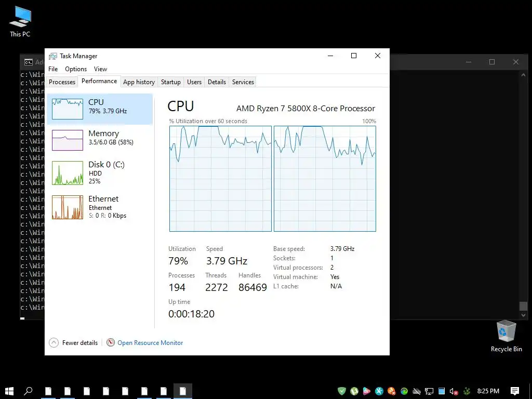Click the speed value '3.79 GHz' under Speed
Image resolution: width=532 pixels, height=399 pixels.
pyautogui.click(x=227, y=261)
